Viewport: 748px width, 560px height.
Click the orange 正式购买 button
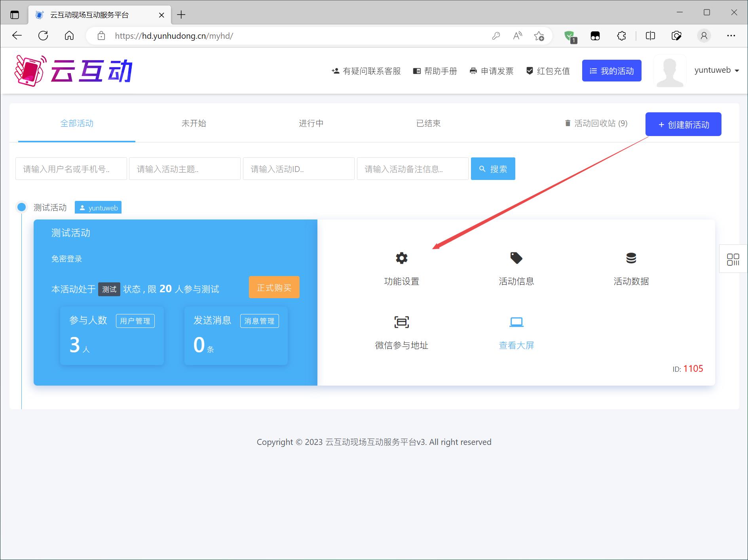point(274,288)
